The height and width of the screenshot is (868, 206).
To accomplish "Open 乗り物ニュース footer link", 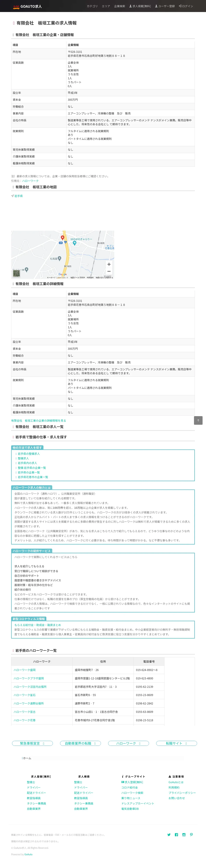I will (131, 798).
